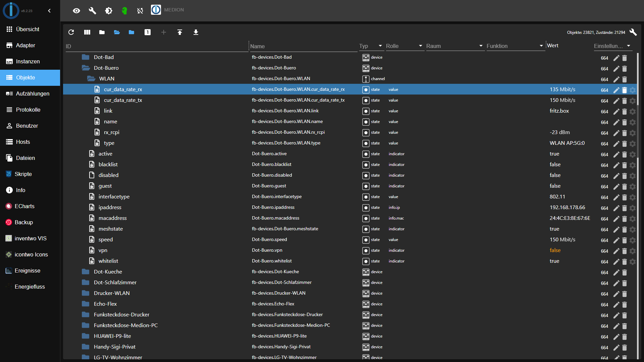Open system settings wrench icon in the top bar
This screenshot has height=362, width=644.
click(93, 11)
